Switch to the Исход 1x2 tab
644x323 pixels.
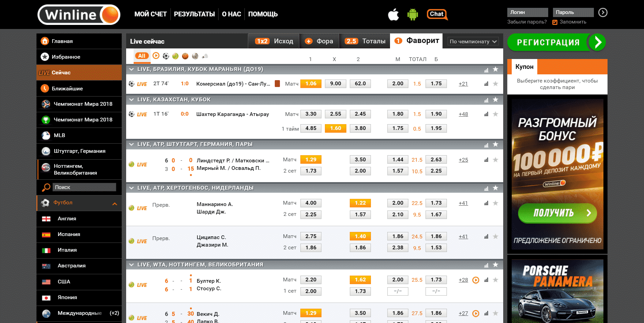(x=274, y=41)
